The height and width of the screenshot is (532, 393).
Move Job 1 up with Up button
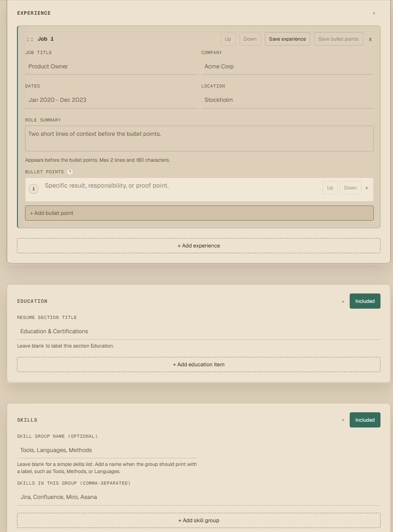pos(228,39)
